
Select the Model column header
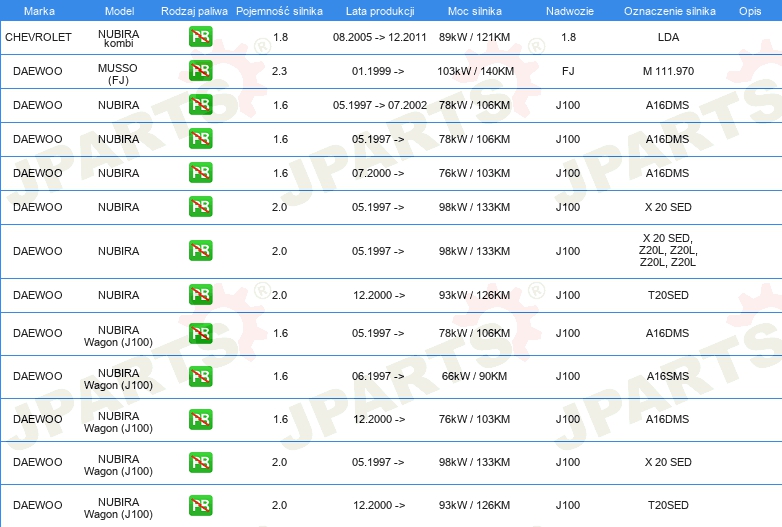pyautogui.click(x=119, y=10)
